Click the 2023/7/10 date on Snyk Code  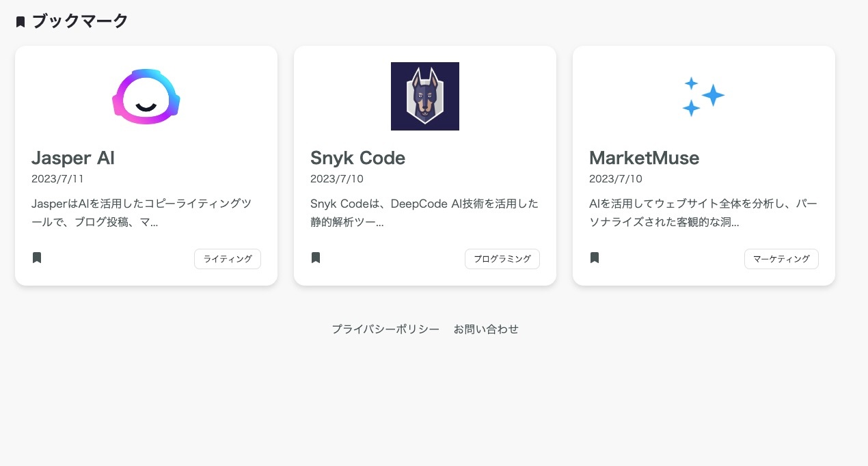pos(337,179)
